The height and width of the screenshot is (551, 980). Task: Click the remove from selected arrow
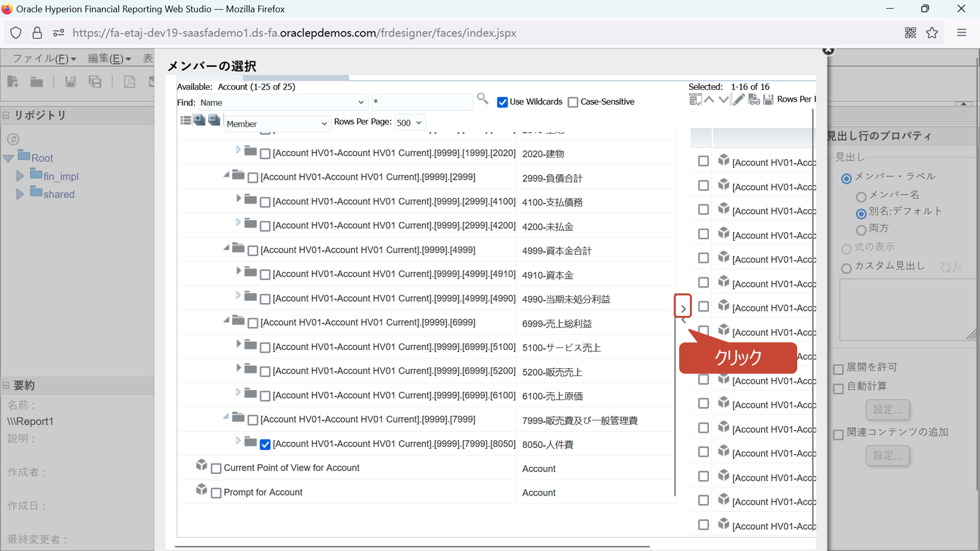(683, 321)
